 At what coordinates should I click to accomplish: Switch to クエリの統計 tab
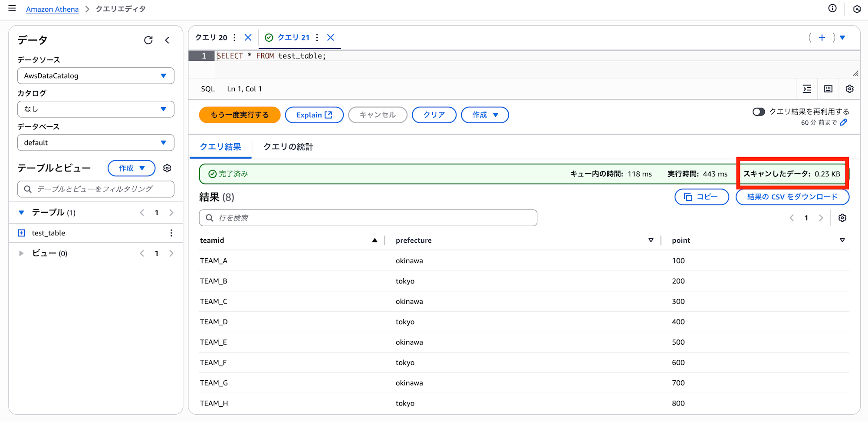point(289,147)
